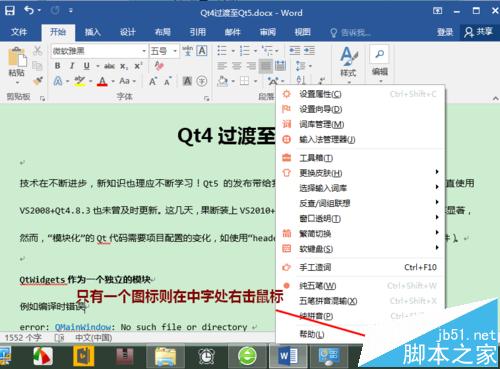500x369 pixels.
Task: Activate the Format Painter brush
Action: click(38, 80)
